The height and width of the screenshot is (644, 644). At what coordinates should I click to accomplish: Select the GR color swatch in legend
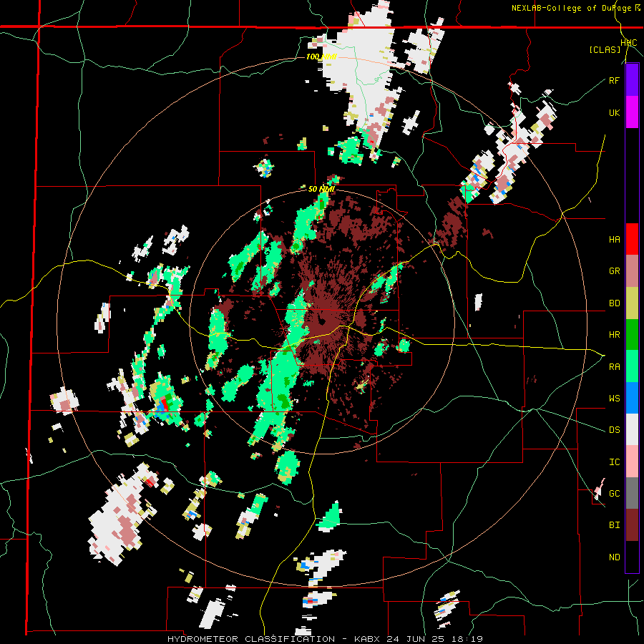point(632,271)
